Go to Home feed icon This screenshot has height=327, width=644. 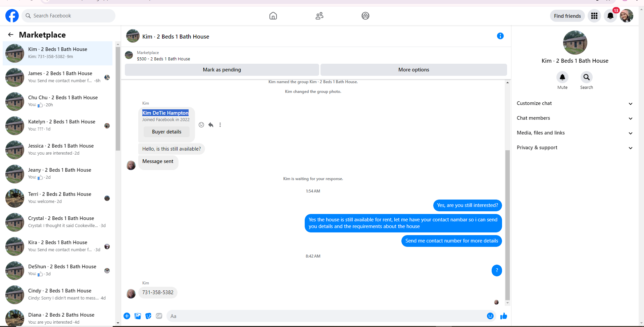(273, 16)
